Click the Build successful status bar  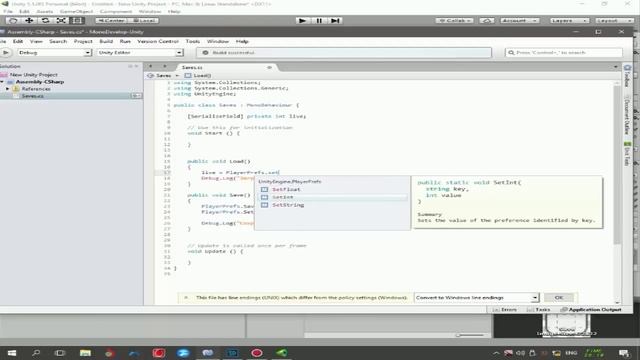click(x=344, y=53)
